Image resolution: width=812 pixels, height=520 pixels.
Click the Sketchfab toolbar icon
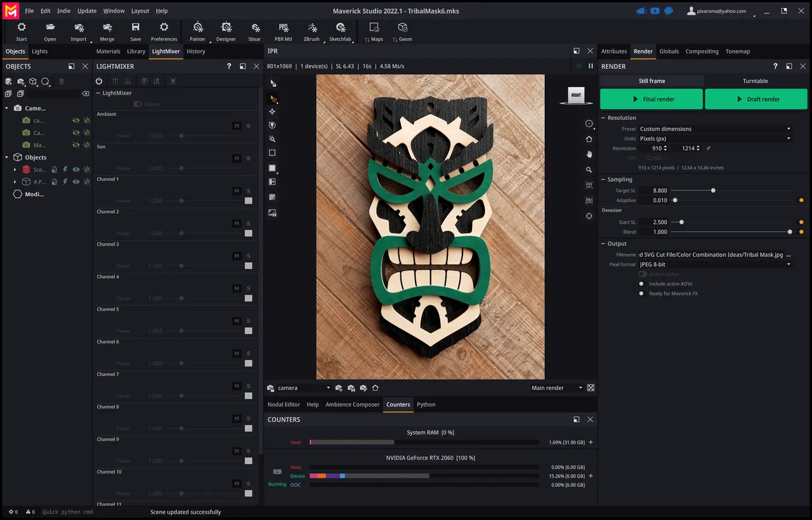click(341, 31)
